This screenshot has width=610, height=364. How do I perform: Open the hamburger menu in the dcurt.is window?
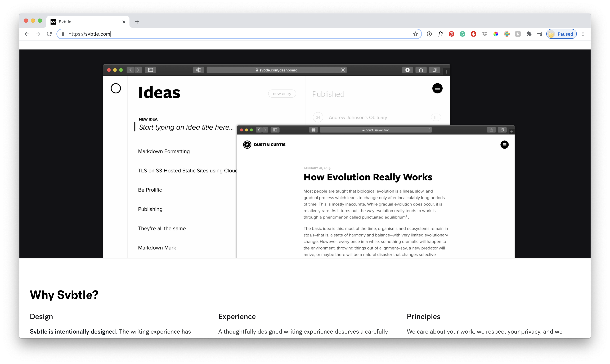[504, 145]
